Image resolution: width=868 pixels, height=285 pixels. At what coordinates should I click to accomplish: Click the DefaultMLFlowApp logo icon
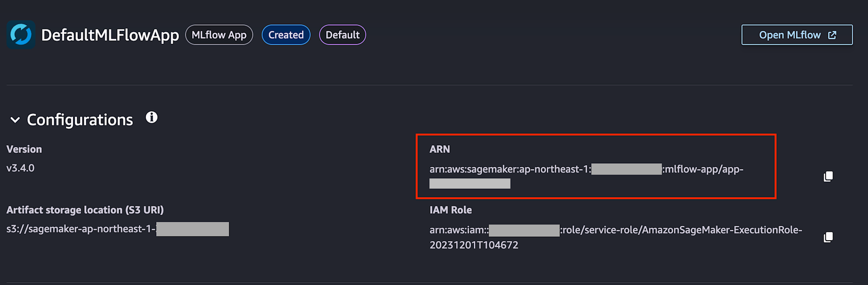pyautogui.click(x=21, y=35)
